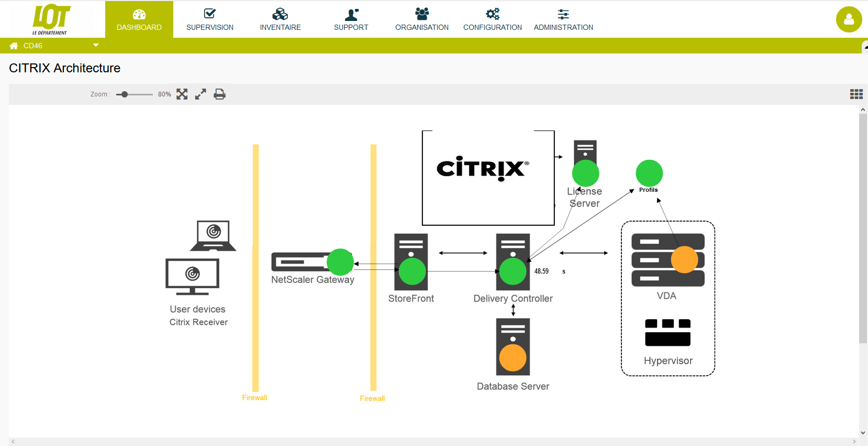This screenshot has height=446, width=868.
Task: Click the scroll down arrow
Action: click(863, 433)
